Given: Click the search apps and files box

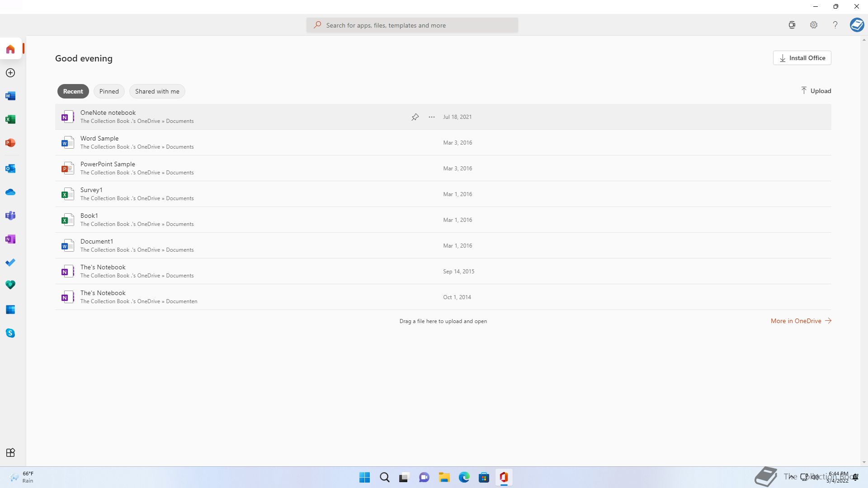Looking at the screenshot, I should (412, 25).
